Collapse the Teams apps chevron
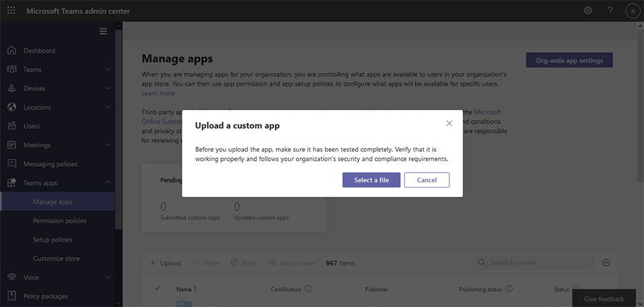Viewport: 644px width, 307px height. pos(107,182)
